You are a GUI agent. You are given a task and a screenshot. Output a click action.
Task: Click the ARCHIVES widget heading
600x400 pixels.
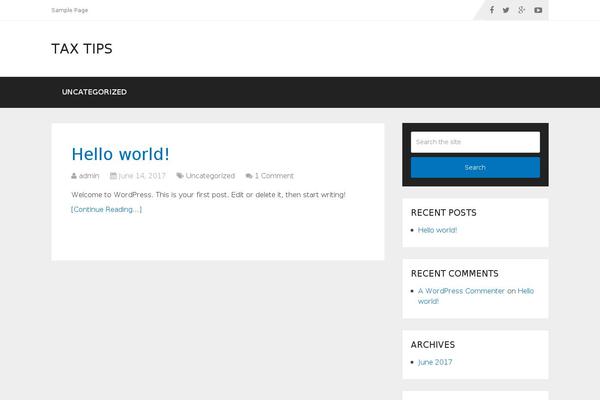[433, 344]
